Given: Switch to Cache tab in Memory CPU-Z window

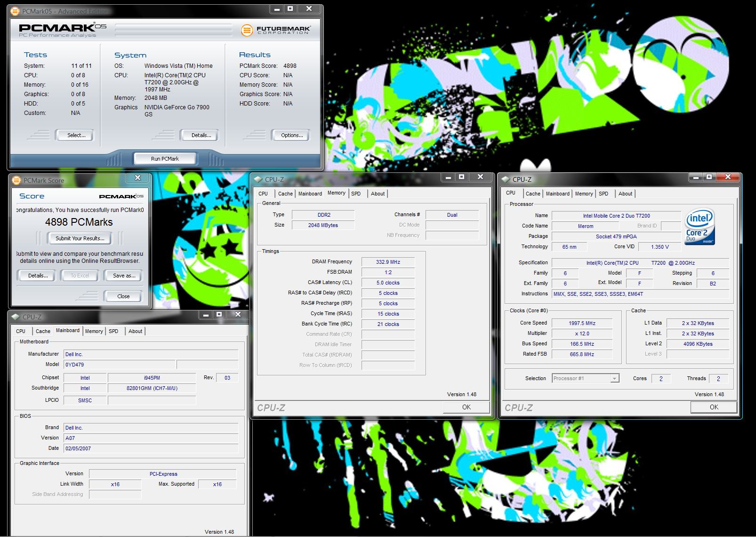Looking at the screenshot, I should 285,194.
